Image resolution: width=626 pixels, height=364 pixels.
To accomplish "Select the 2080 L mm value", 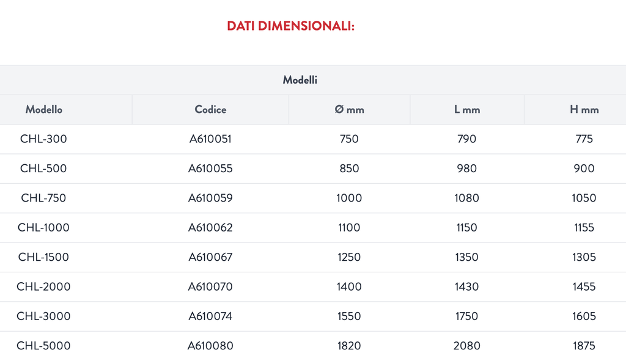I will tap(466, 345).
